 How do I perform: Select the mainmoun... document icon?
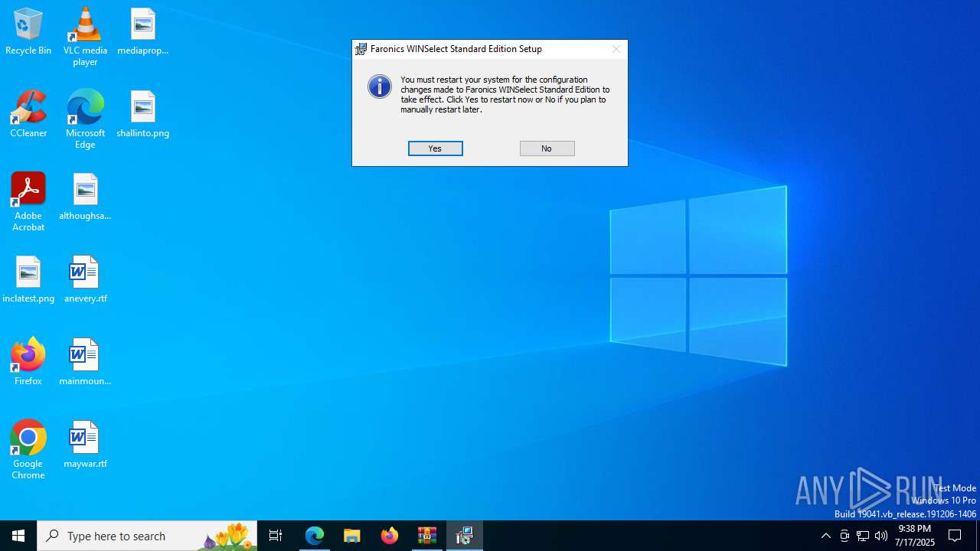pos(85,362)
